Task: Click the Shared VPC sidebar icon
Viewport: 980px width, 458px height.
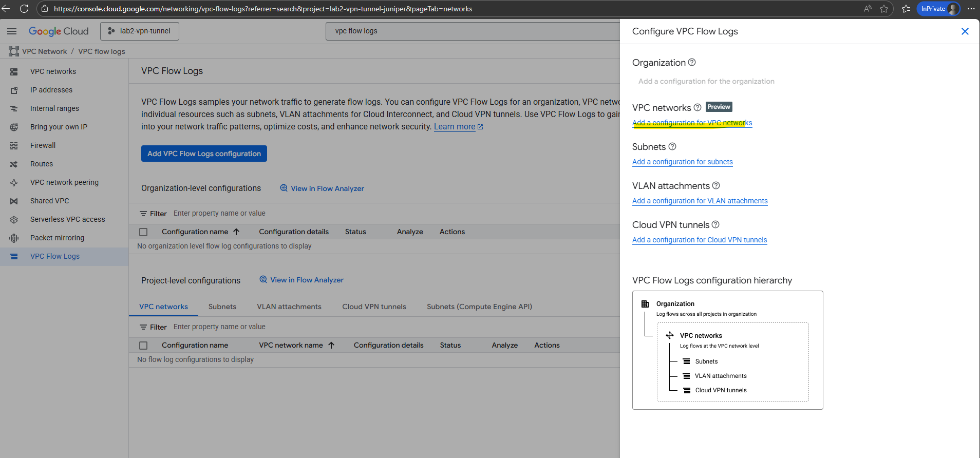Action: pos(14,201)
